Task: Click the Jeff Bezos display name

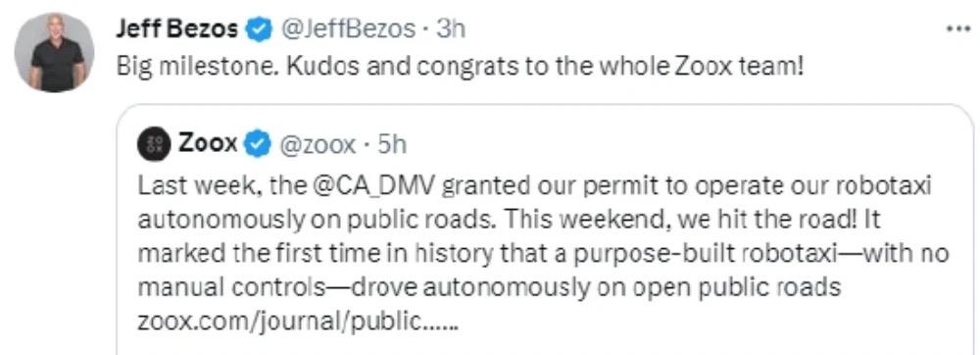Action: (176, 29)
